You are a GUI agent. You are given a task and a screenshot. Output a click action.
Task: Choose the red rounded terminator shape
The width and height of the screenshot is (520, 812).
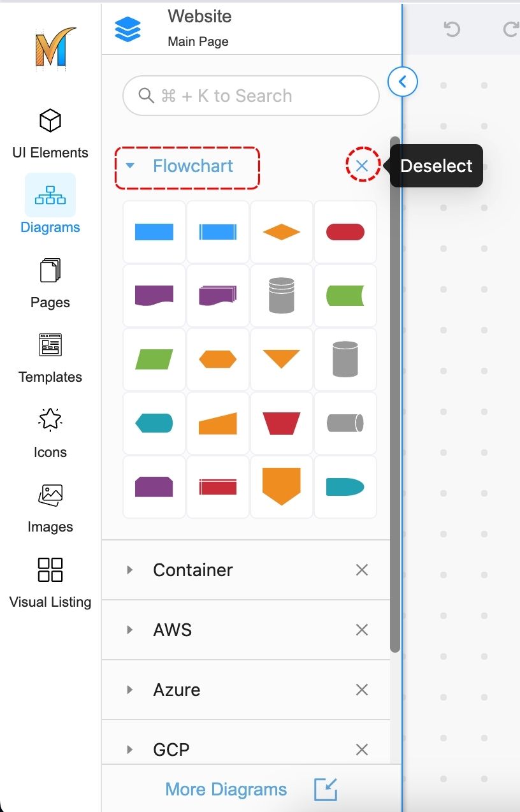[x=345, y=232]
